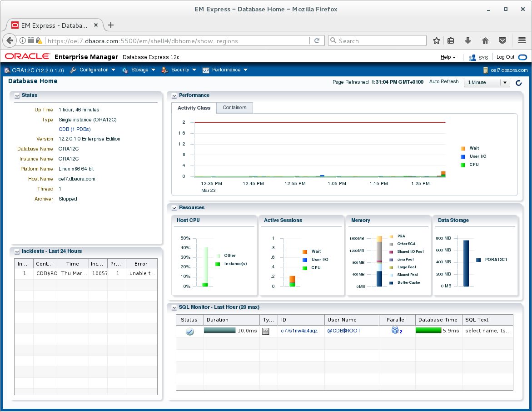
Task: Collapse the SQL Monitor section
Action: click(174, 307)
